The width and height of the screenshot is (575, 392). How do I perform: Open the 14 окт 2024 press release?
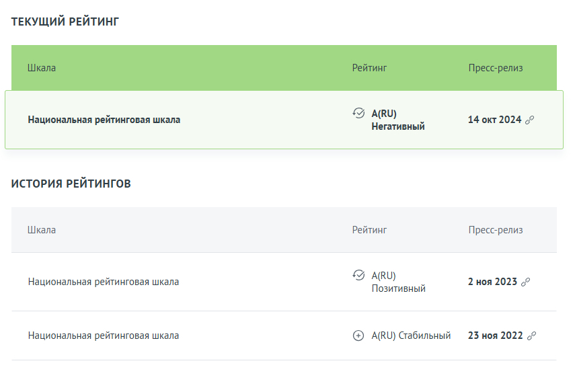[x=494, y=120]
